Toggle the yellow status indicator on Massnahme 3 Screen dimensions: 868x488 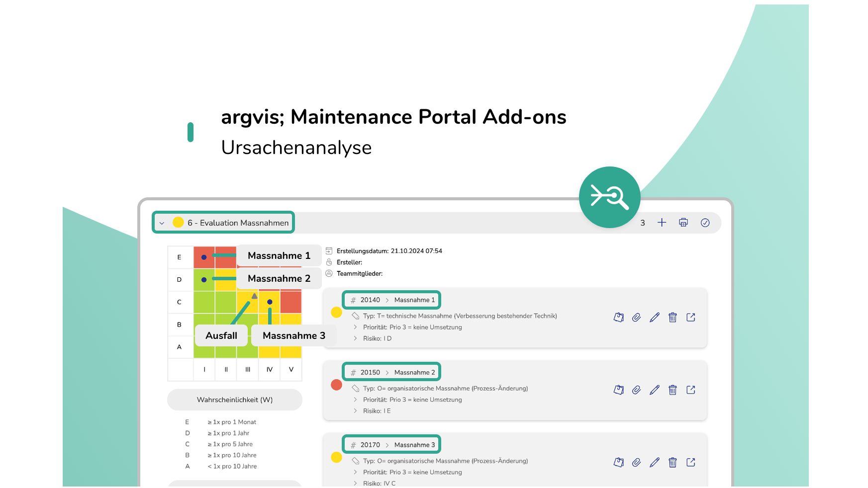[336, 457]
